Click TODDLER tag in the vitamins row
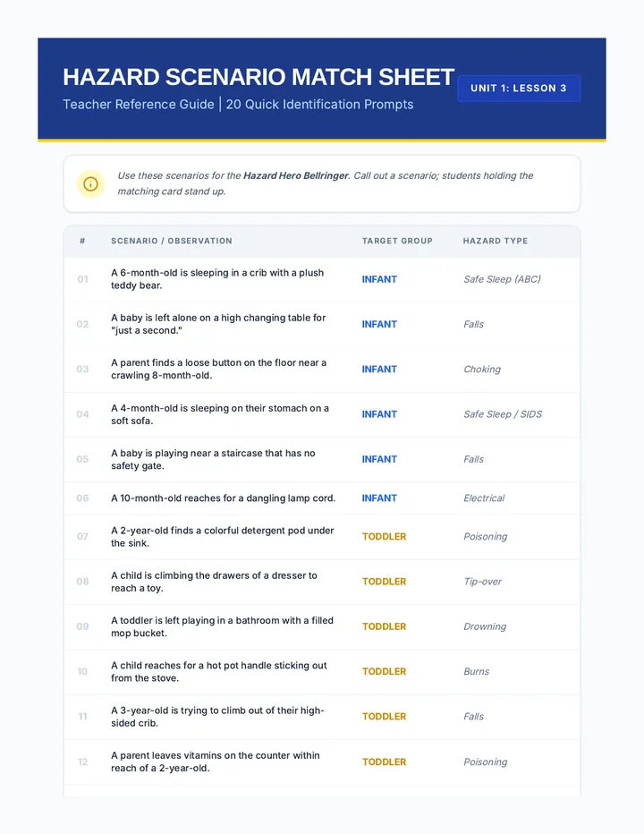644x834 pixels. pos(384,762)
